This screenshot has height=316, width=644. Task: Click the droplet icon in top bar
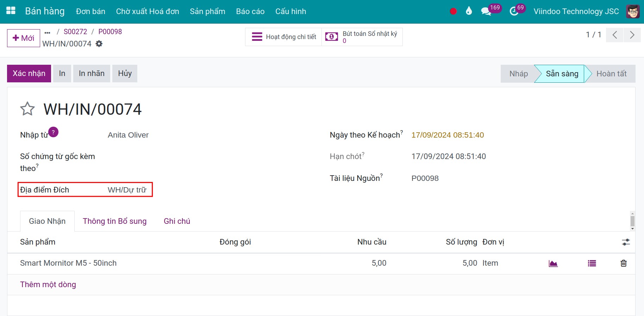coord(469,11)
